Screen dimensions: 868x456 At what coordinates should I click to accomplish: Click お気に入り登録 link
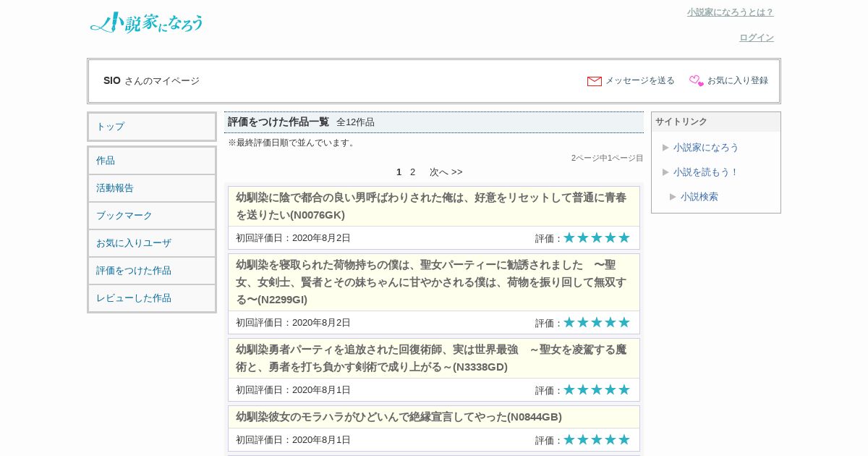tap(738, 80)
